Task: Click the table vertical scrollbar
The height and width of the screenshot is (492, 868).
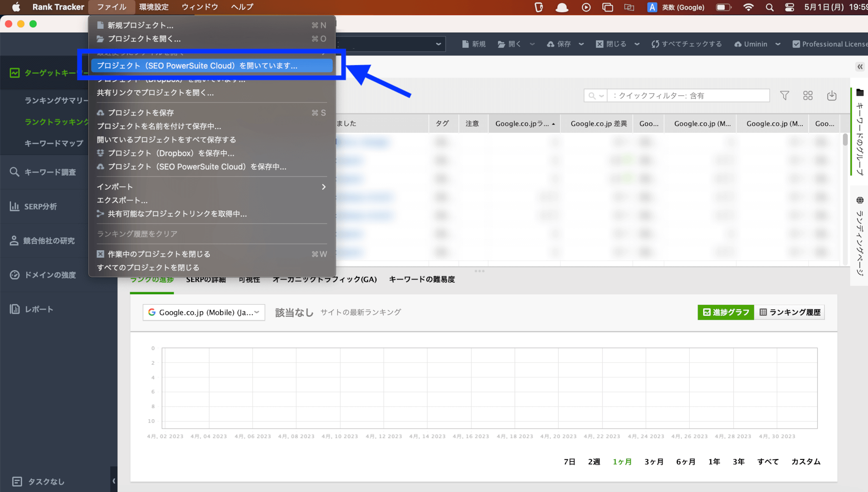Action: point(845,139)
